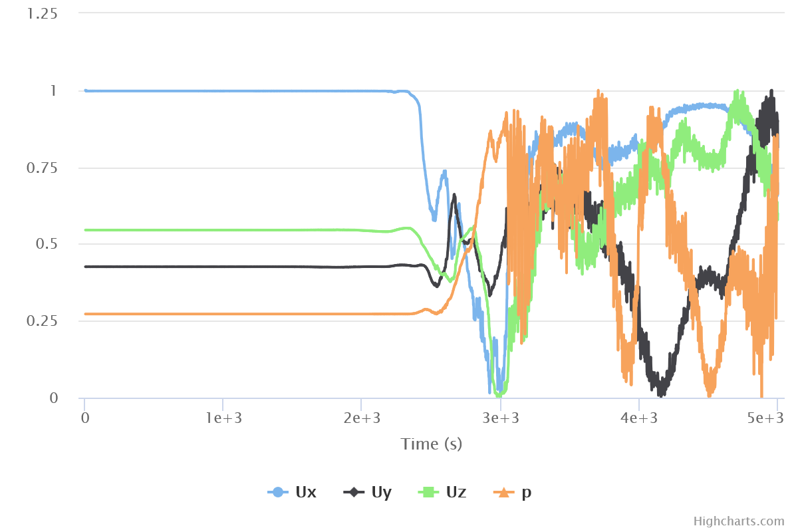
Task: Click the black diamond Uy legend marker
Action: [x=354, y=492]
